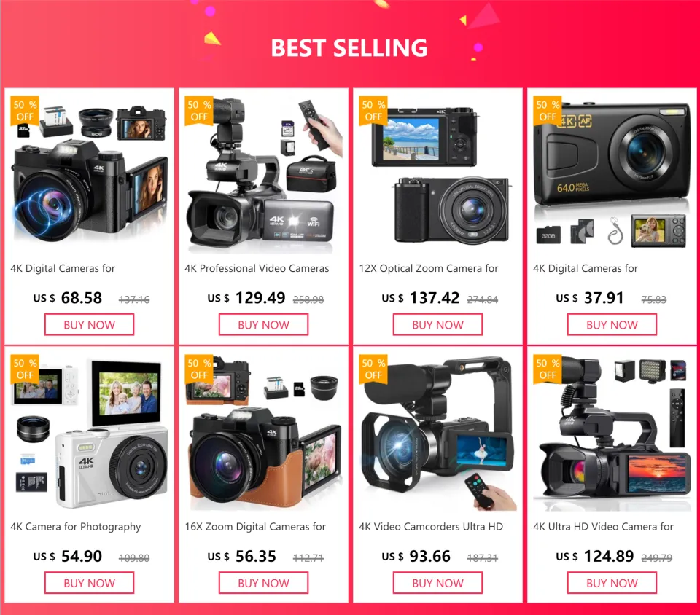This screenshot has width=700, height=615.
Task: Click BUY NOW for the $37.91 camera
Action: click(x=612, y=325)
